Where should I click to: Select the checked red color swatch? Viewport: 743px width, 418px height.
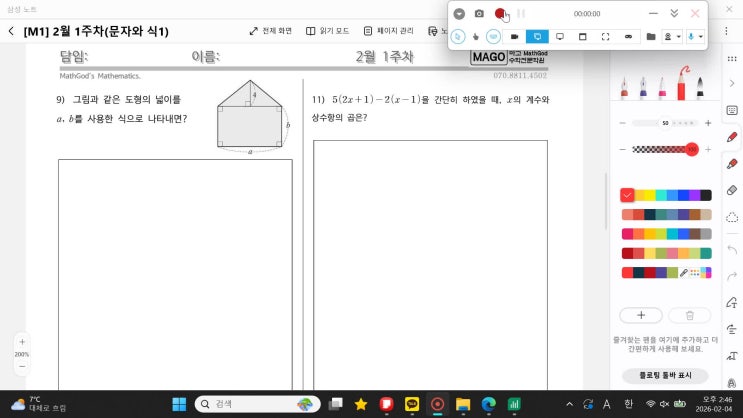pos(627,195)
